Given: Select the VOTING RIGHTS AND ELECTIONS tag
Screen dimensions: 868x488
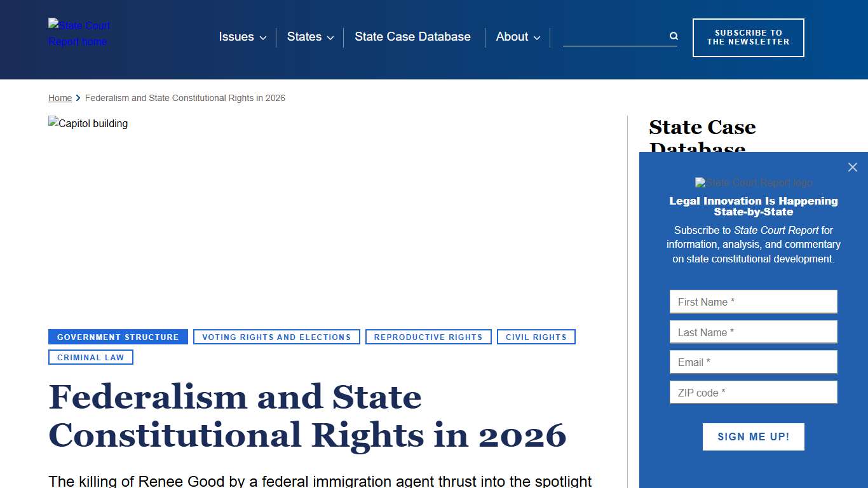Looking at the screenshot, I should 276,337.
